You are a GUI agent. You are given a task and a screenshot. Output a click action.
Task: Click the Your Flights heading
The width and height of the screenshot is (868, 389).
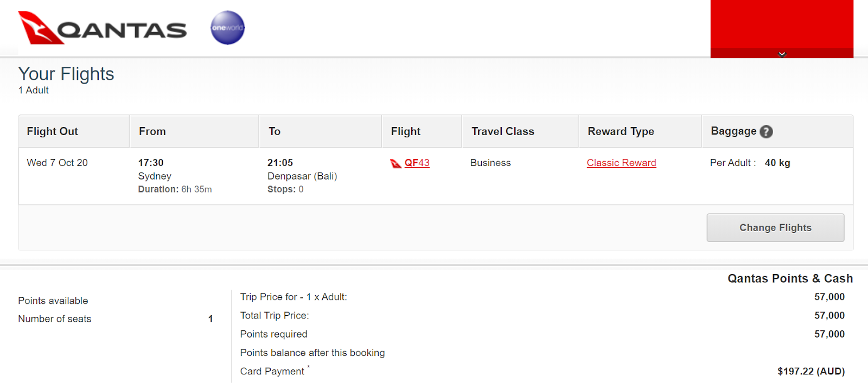[x=66, y=74]
